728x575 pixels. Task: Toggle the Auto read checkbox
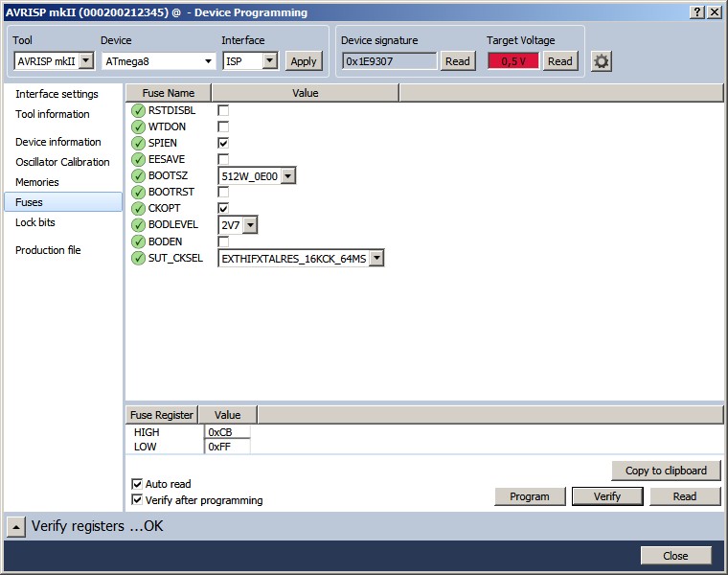137,484
